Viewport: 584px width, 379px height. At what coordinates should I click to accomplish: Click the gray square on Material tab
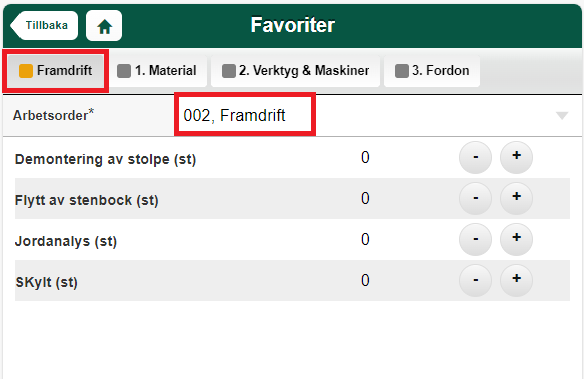click(x=124, y=71)
